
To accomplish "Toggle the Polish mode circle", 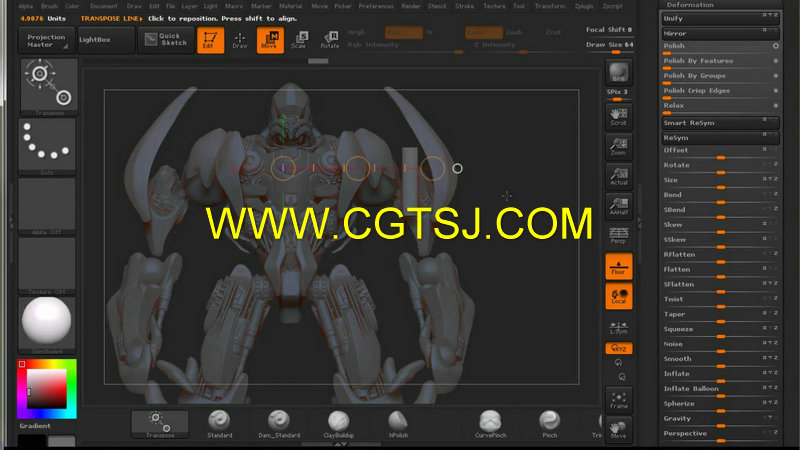I will (776, 46).
